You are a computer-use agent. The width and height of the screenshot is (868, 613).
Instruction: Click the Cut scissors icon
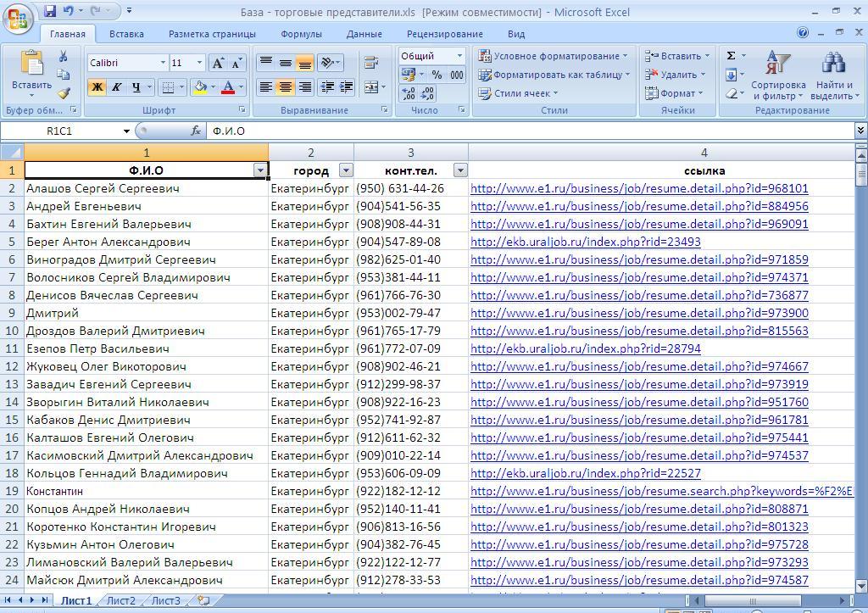[63, 57]
